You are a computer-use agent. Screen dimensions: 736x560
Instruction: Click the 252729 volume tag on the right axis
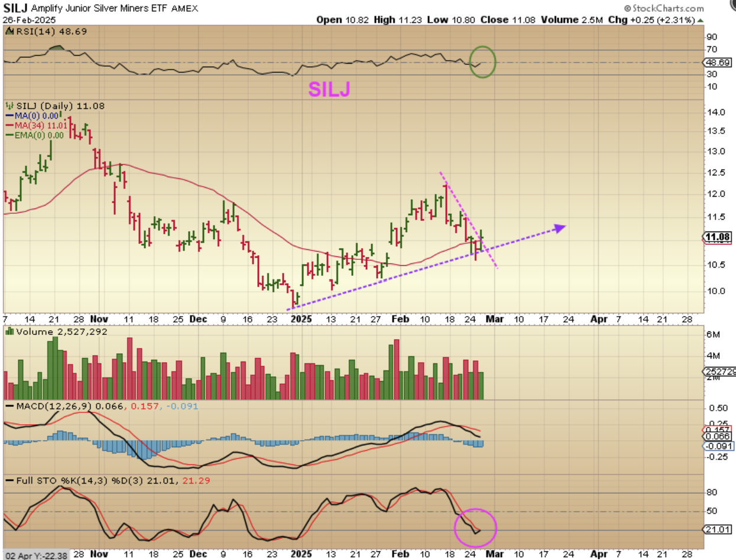coord(719,372)
